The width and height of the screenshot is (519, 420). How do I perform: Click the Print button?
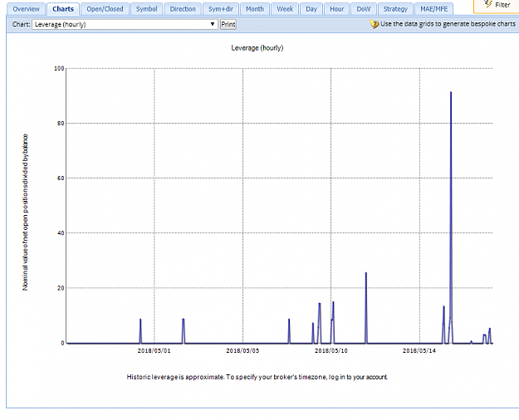tap(228, 24)
